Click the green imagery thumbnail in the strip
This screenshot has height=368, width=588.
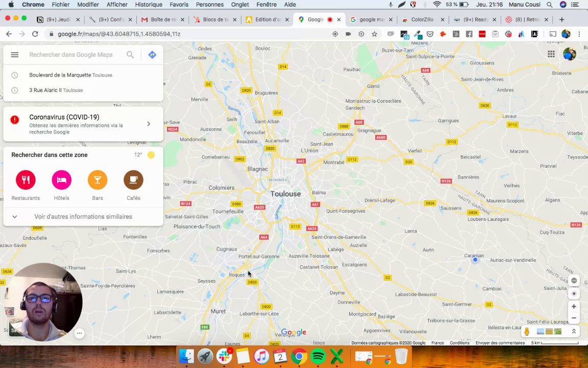pyautogui.click(x=557, y=332)
